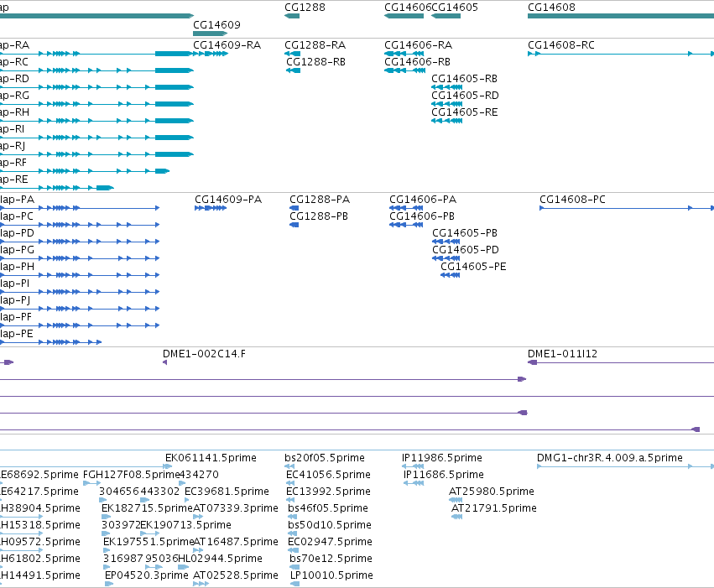Screen dimensions: 714x588
Task: Select the small purple DME1-002C14.F arrow
Action: point(164,362)
